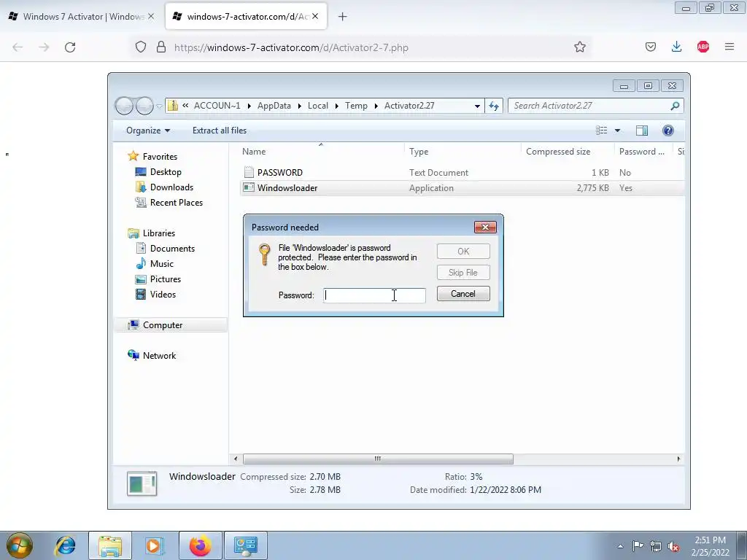The height and width of the screenshot is (560, 747).
Task: Open Firefox downloads panel
Action: coord(676,47)
